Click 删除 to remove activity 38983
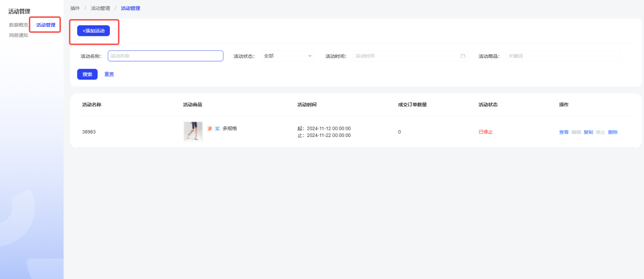Image resolution: width=644 pixels, height=279 pixels. pos(613,132)
